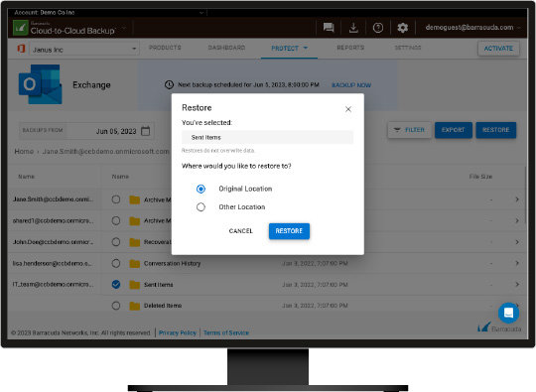536x392 pixels.
Task: Open the SETTINGS tab
Action: click(408, 48)
